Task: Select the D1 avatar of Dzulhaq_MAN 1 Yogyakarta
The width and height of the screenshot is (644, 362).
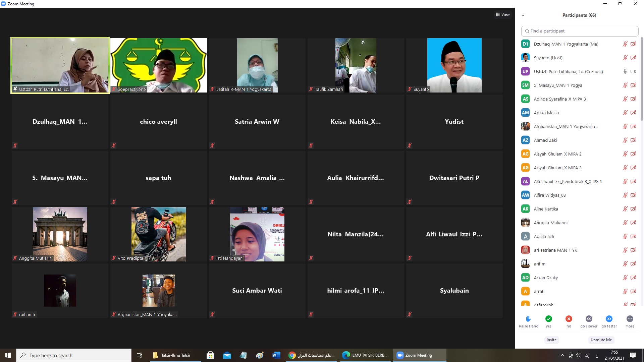Action: pos(525,44)
